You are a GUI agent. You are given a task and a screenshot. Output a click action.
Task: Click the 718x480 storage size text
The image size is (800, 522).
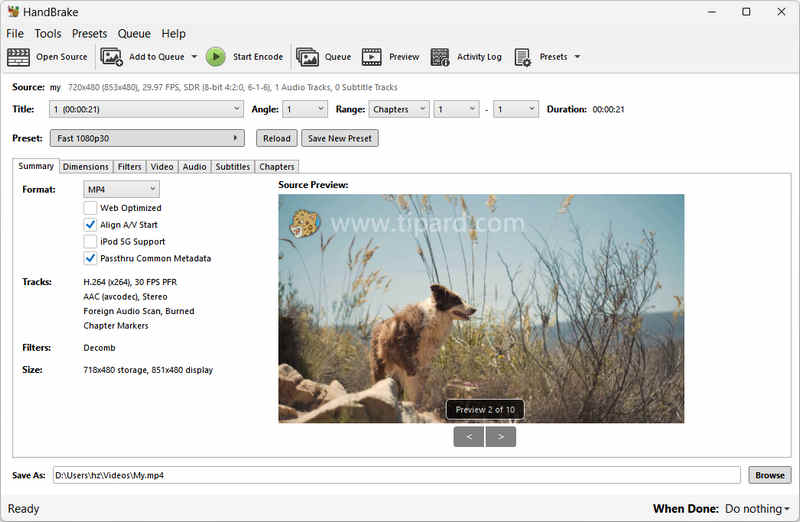tap(148, 370)
